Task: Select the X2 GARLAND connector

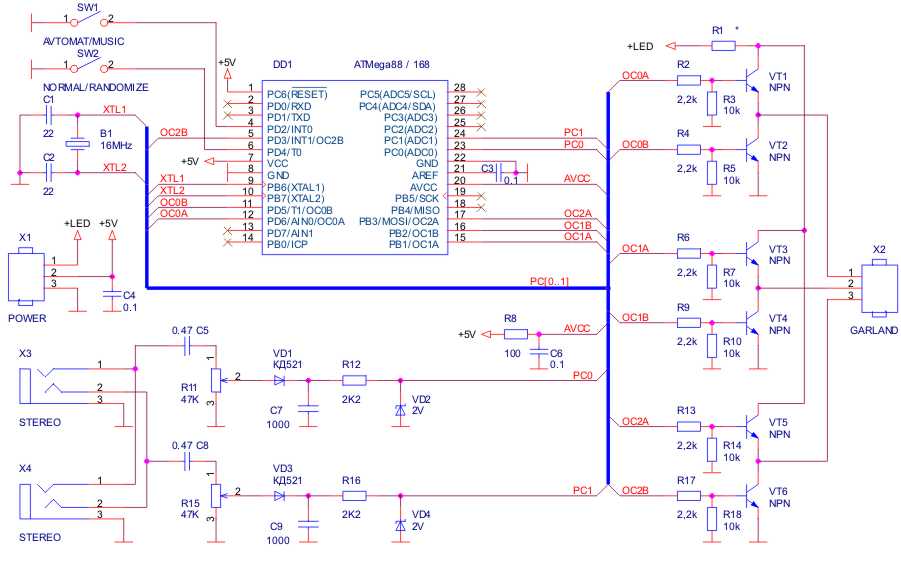Action: point(877,285)
